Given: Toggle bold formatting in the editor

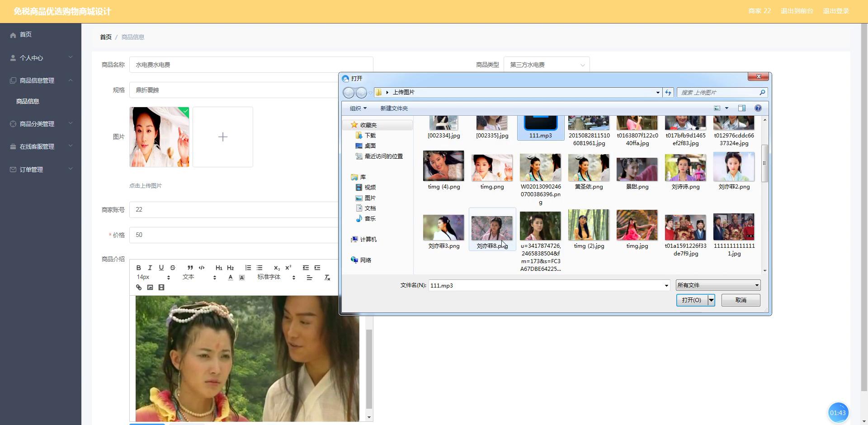Looking at the screenshot, I should pyautogui.click(x=139, y=268).
